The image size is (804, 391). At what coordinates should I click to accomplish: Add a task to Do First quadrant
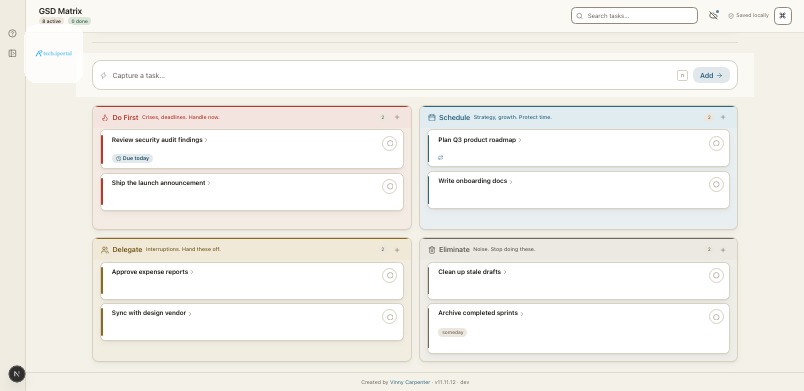[397, 117]
